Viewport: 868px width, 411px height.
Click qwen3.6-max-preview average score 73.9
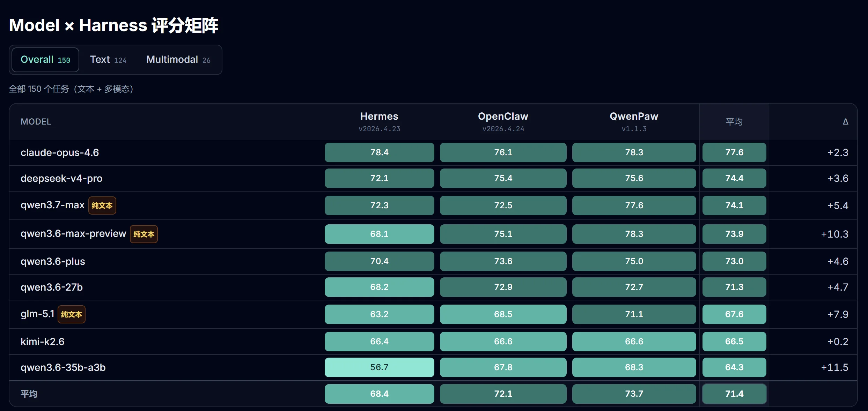pos(734,234)
